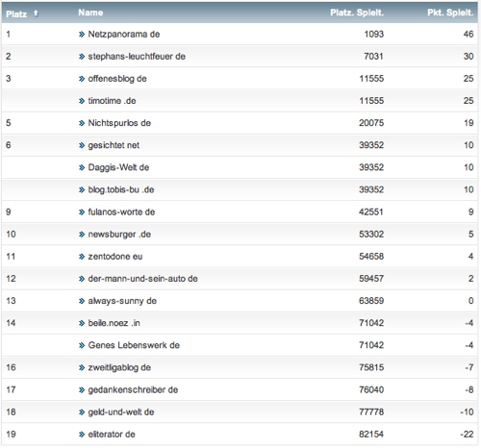This screenshot has height=448, width=481.
Task: Click the arrow icon before stephans-leuchtfeuer de
Action: [x=82, y=57]
